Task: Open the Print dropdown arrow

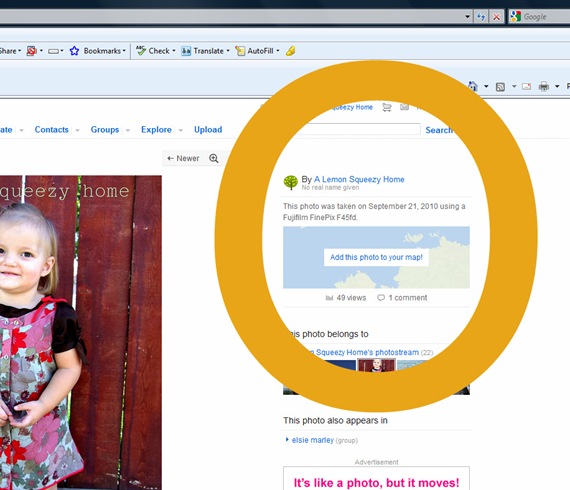Action: 557,87
